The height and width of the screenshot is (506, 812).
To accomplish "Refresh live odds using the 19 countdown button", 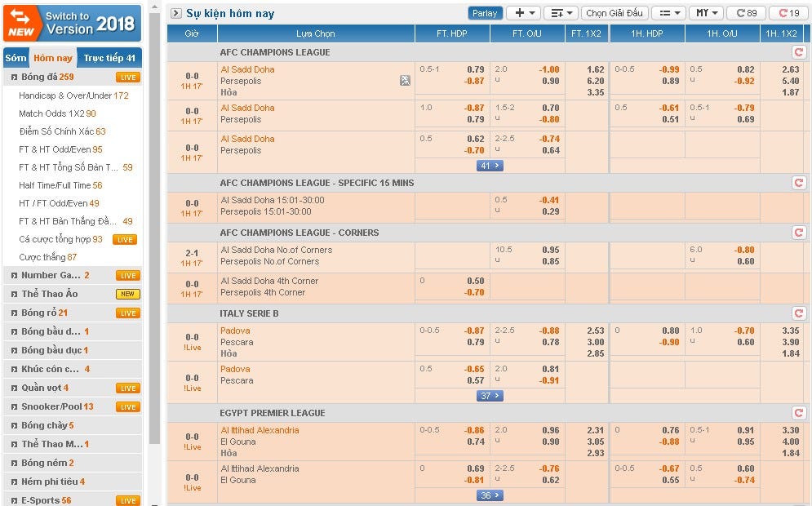I will (x=788, y=13).
